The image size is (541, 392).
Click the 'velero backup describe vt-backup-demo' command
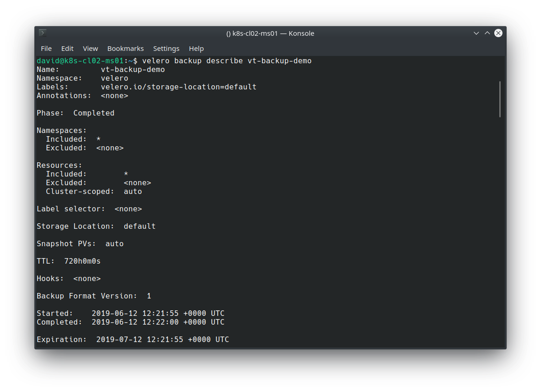[227, 61]
